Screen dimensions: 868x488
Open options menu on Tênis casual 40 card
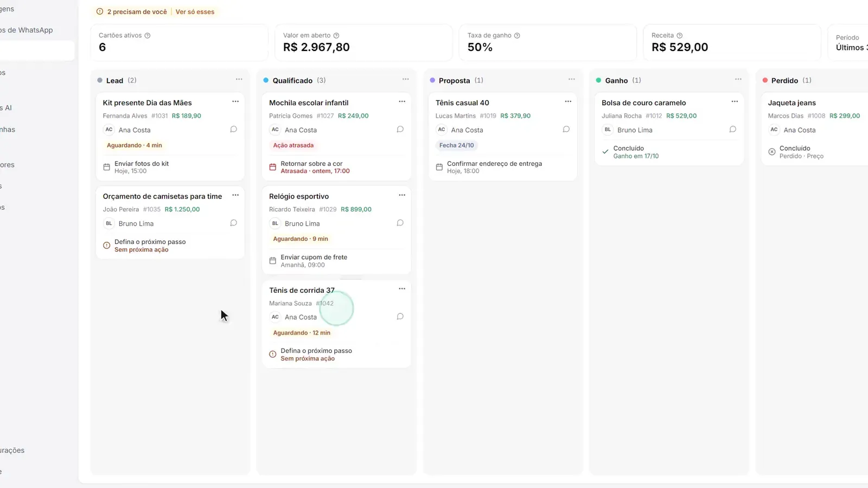pos(568,102)
